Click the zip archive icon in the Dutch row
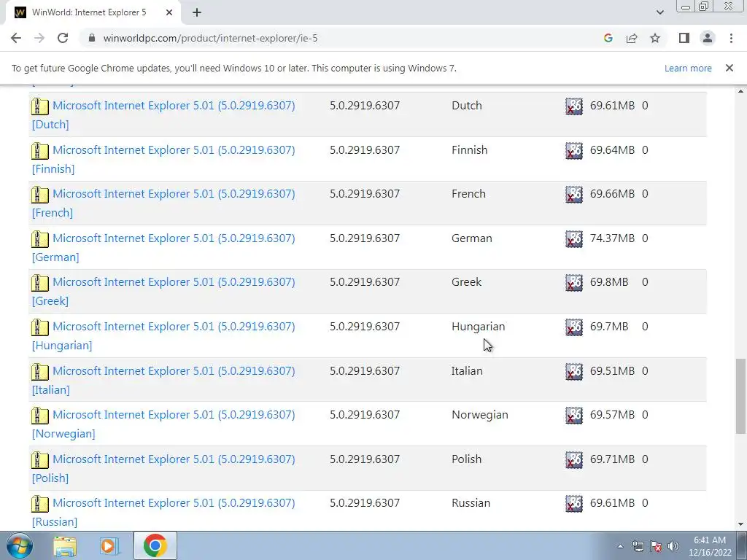Image resolution: width=747 pixels, height=560 pixels. coord(40,106)
